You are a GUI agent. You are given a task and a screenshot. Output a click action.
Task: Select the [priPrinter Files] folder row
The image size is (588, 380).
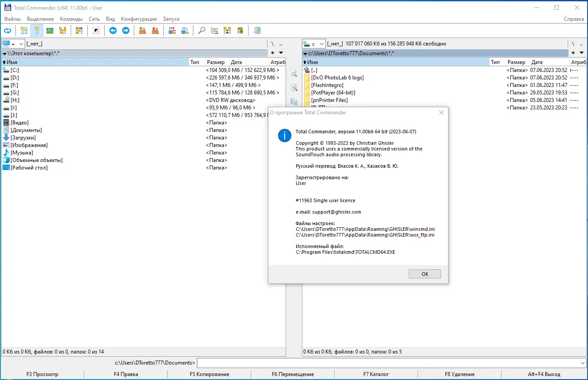445,100
